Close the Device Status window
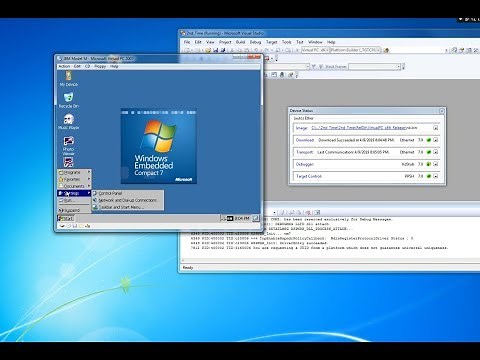 coord(442,111)
